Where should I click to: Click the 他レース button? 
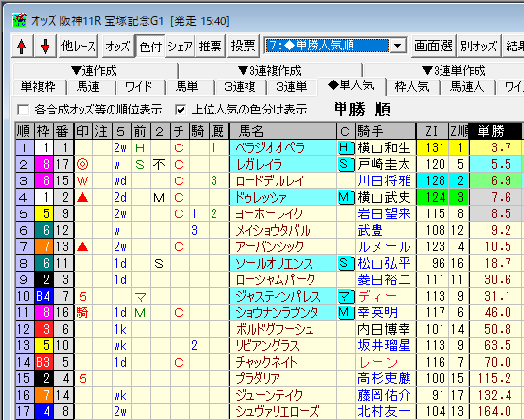click(x=79, y=46)
